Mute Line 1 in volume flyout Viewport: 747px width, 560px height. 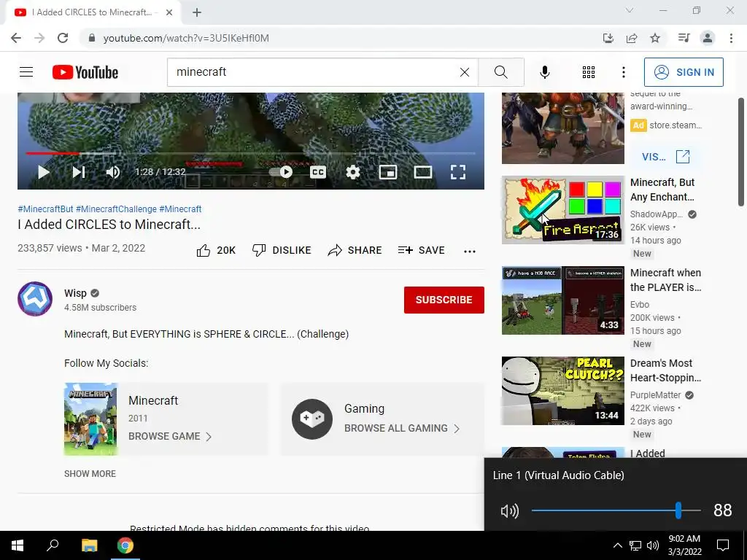[x=510, y=511]
